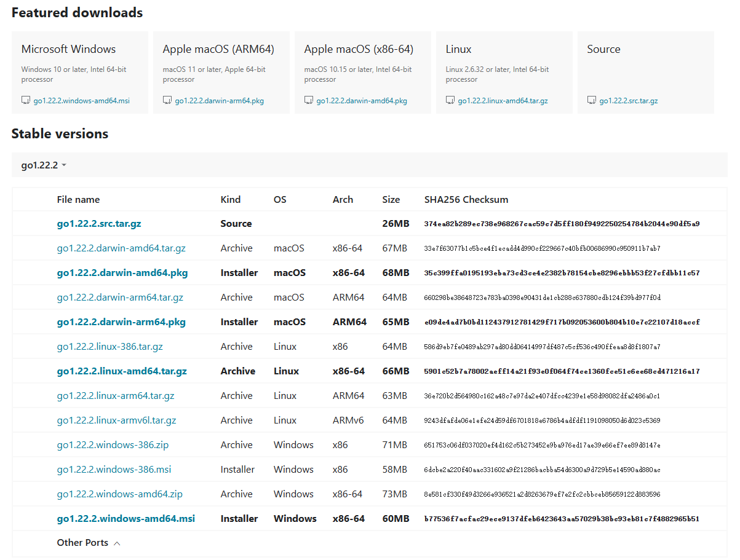The height and width of the screenshot is (560, 740).
Task: Click the ARMv6 architecture cell
Action: [x=348, y=420]
